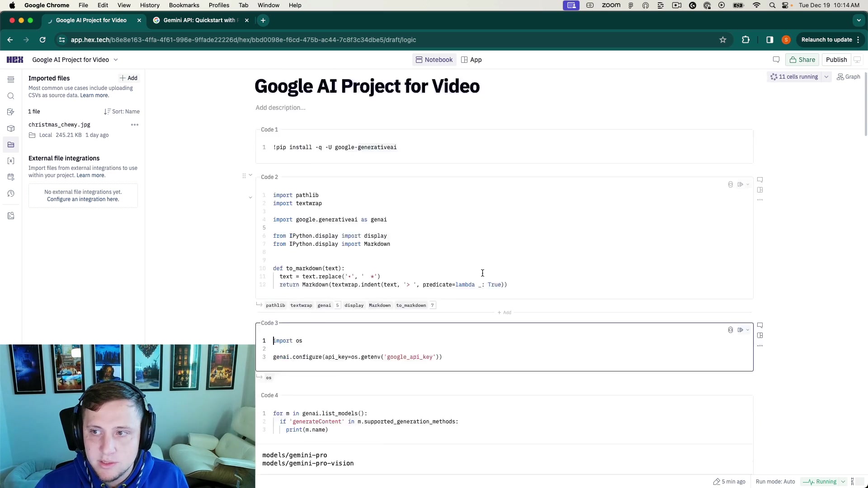Open the bottom sidebar icon below the divider
Image resolution: width=868 pixels, height=488 pixels.
click(11, 216)
